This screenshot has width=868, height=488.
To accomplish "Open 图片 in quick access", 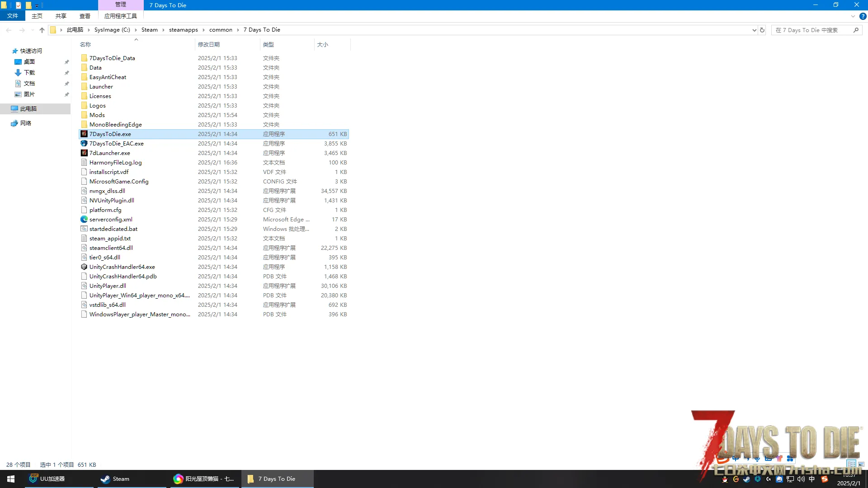I will [x=29, y=94].
